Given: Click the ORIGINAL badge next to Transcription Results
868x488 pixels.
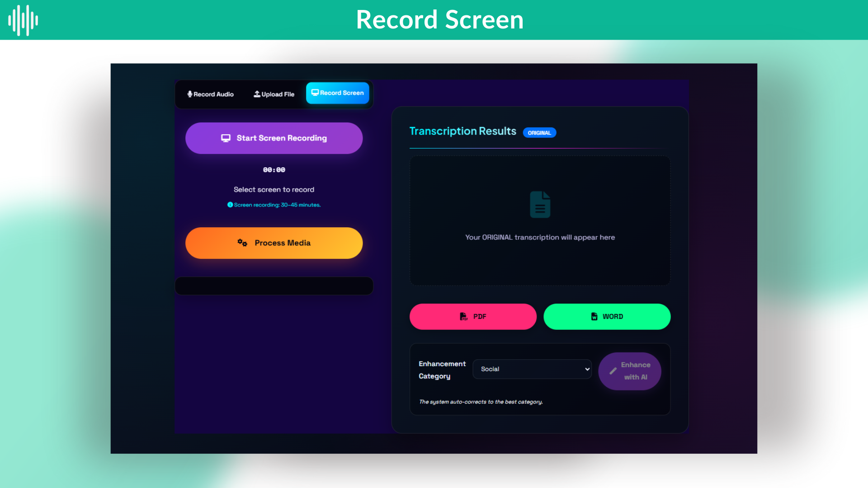Looking at the screenshot, I should coord(539,133).
